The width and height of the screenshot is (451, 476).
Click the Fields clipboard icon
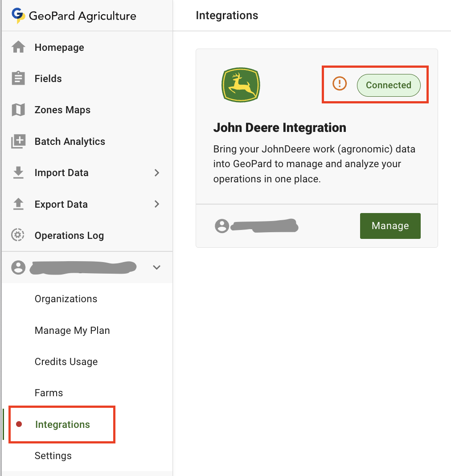pos(18,78)
